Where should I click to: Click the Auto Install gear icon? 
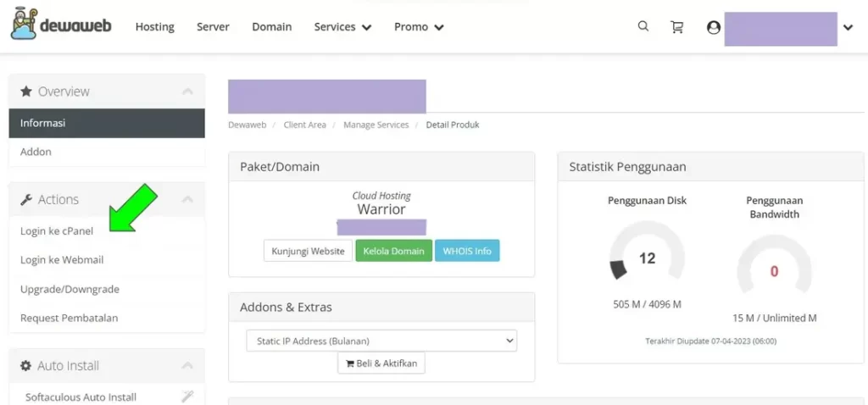[26, 366]
